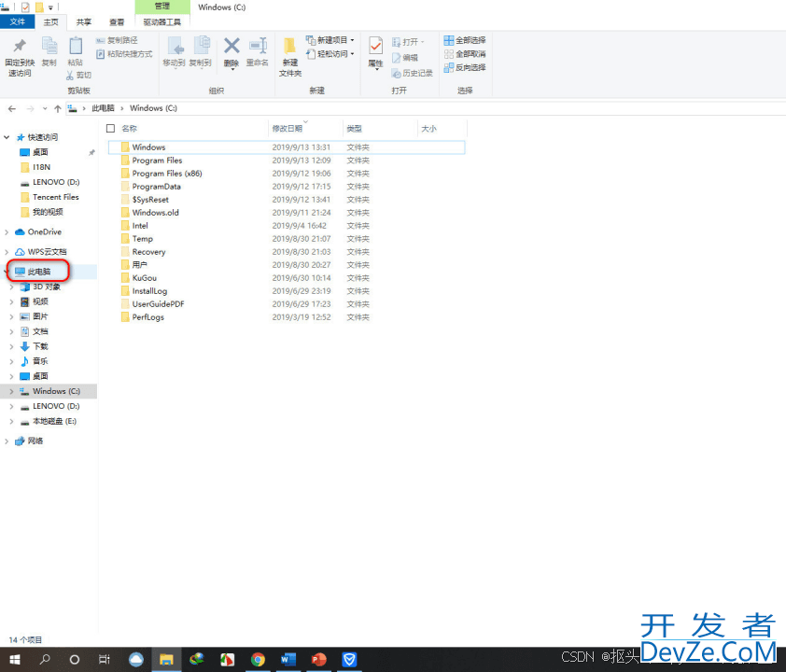Click Select all (全部选择)
This screenshot has width=786, height=672.
(x=465, y=40)
